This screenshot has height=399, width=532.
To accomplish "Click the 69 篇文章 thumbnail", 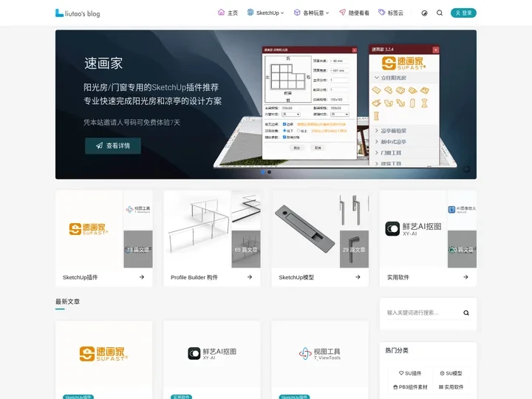I will point(246,250).
